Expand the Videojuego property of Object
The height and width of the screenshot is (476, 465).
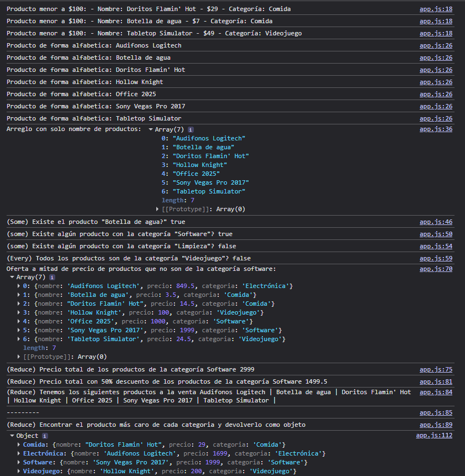click(19, 471)
